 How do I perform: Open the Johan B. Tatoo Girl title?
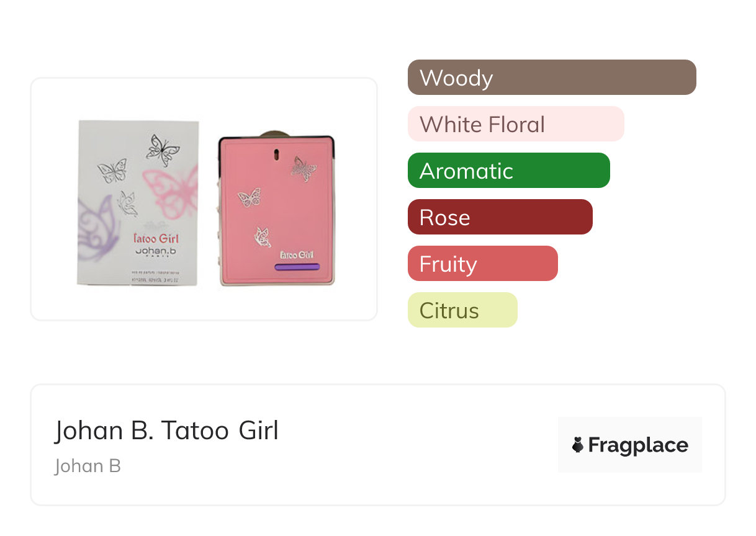[166, 430]
